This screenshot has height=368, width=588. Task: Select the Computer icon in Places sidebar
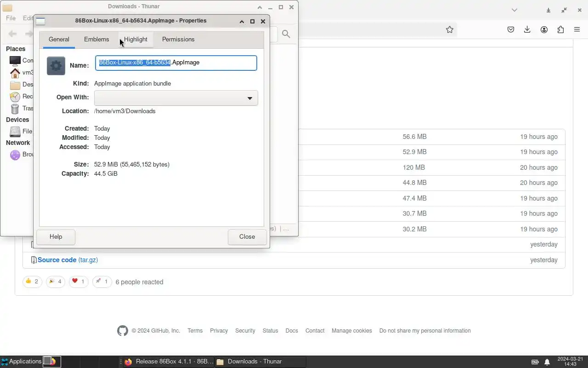[15, 60]
